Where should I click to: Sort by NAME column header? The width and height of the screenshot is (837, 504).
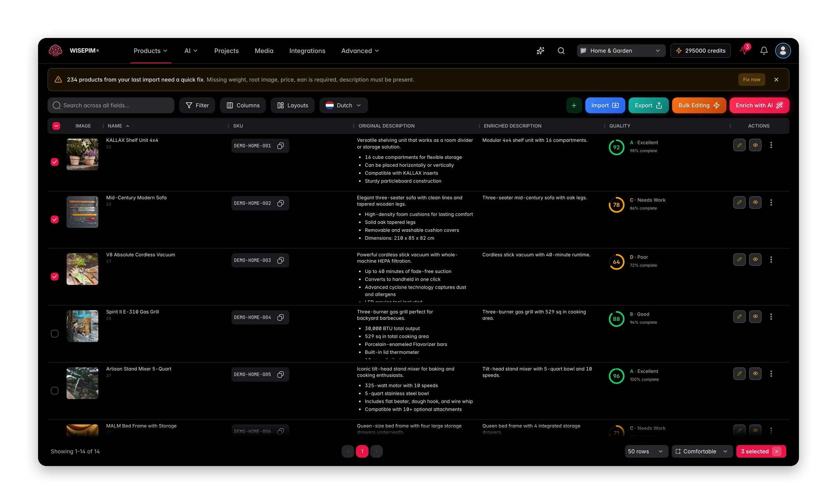[x=118, y=126]
